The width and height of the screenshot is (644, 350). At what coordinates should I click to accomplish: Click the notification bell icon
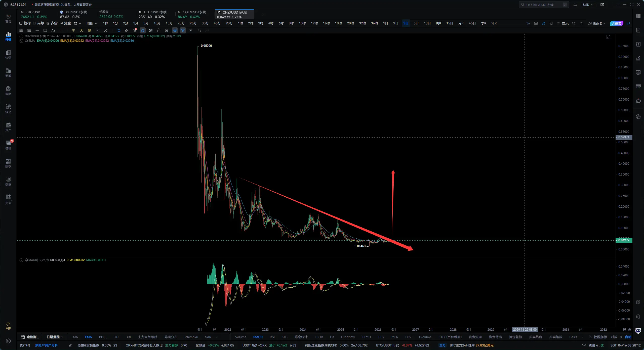pyautogui.click(x=575, y=5)
